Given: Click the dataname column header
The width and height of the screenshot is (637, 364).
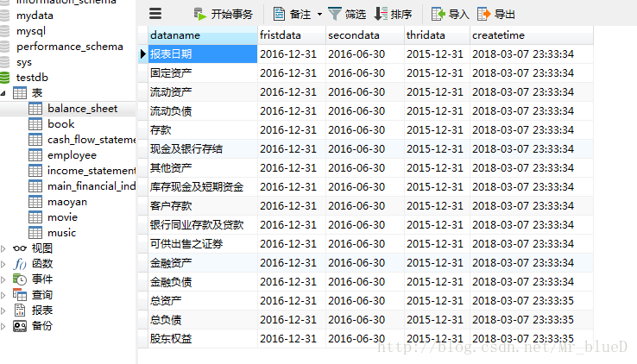Looking at the screenshot, I should 203,35.
